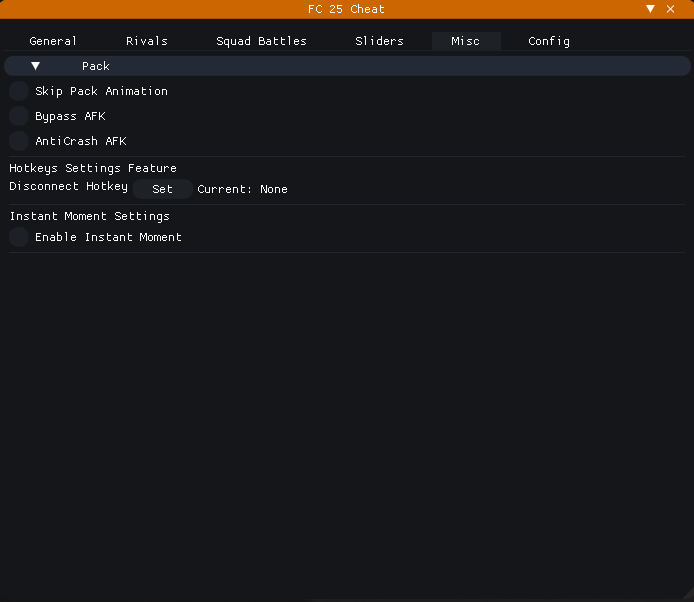This screenshot has width=694, height=602.
Task: Click the Instant Moment Settings heading
Action: click(x=90, y=216)
